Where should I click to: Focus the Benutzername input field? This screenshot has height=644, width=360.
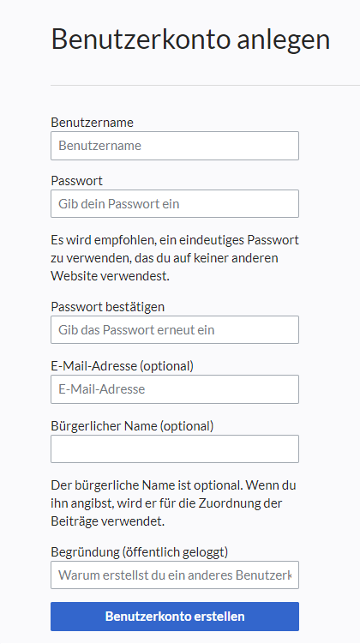point(175,146)
